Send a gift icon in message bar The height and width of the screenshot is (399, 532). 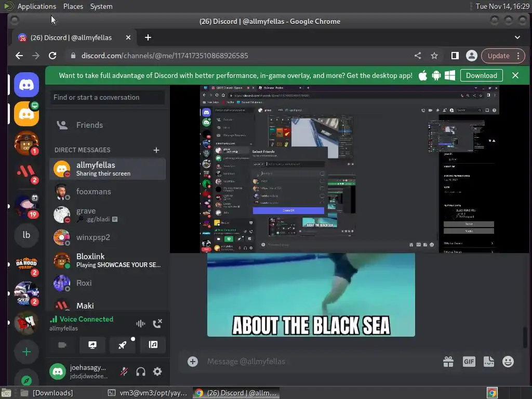448,362
